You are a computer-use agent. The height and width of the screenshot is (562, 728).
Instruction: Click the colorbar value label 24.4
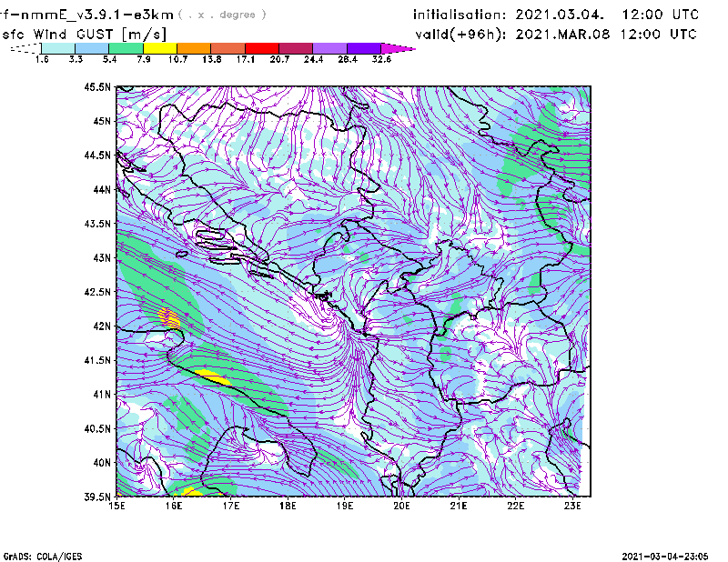(x=313, y=59)
